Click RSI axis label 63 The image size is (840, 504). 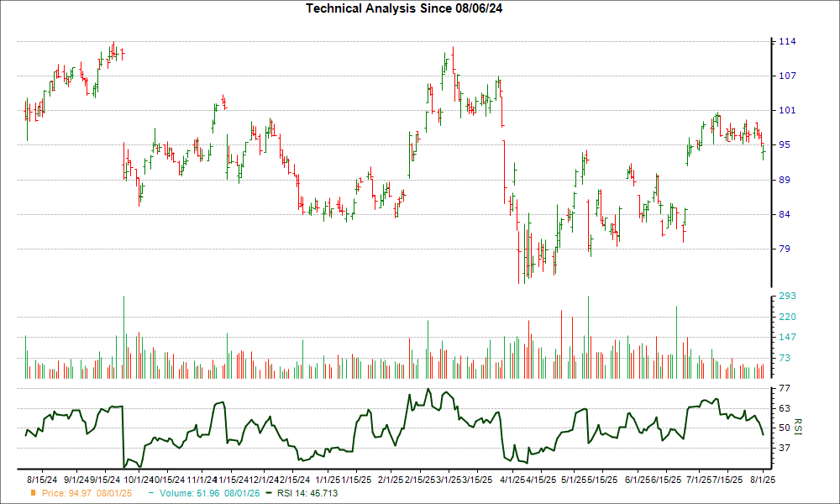(785, 409)
